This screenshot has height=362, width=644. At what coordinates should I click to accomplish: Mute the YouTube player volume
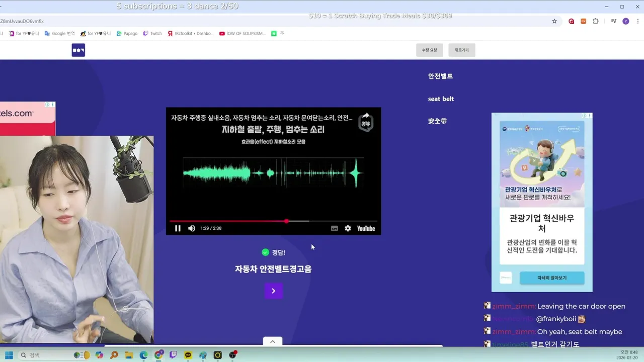192,228
